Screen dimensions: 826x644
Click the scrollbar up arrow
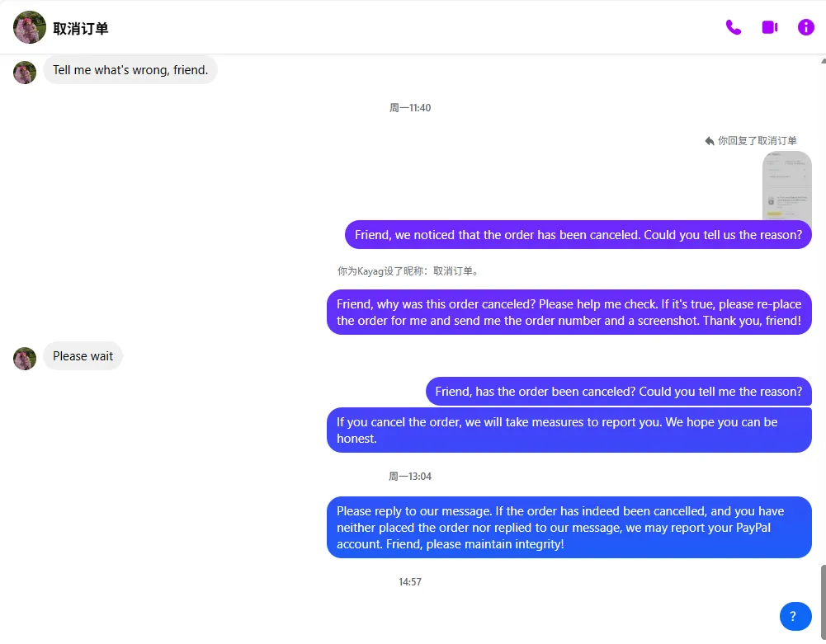click(822, 60)
